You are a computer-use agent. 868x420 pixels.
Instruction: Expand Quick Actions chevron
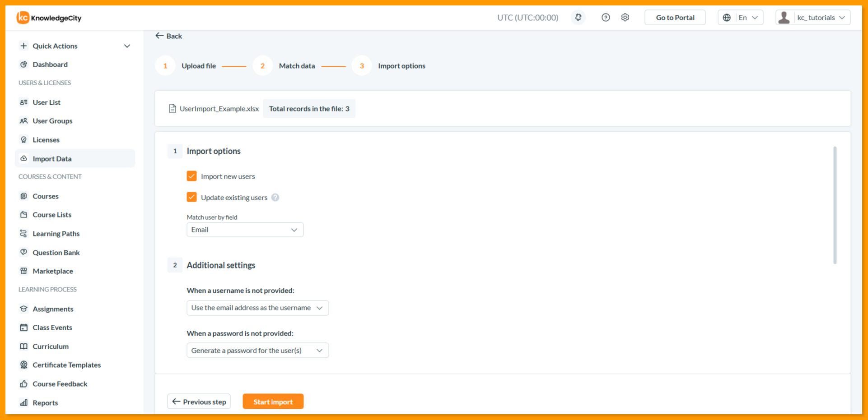point(127,46)
